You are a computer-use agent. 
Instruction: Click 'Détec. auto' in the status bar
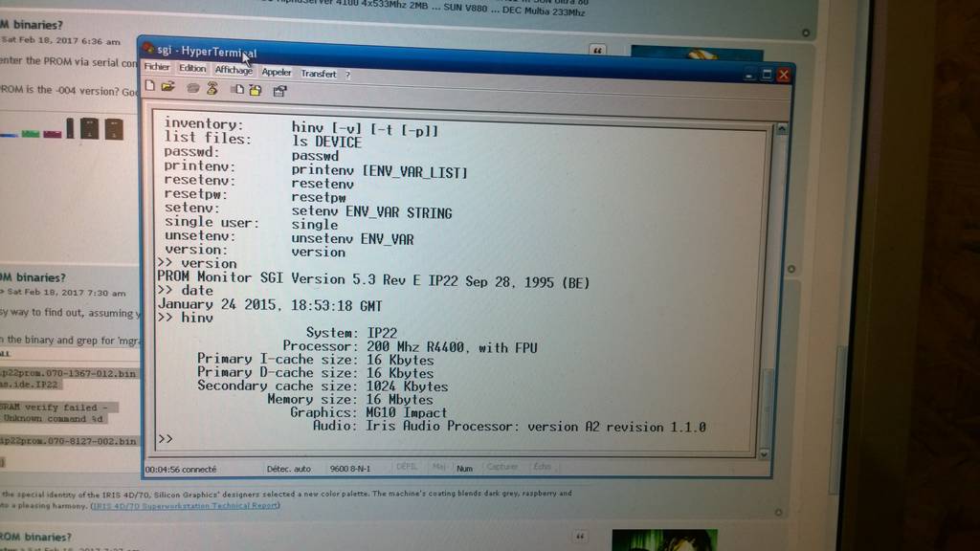point(289,469)
